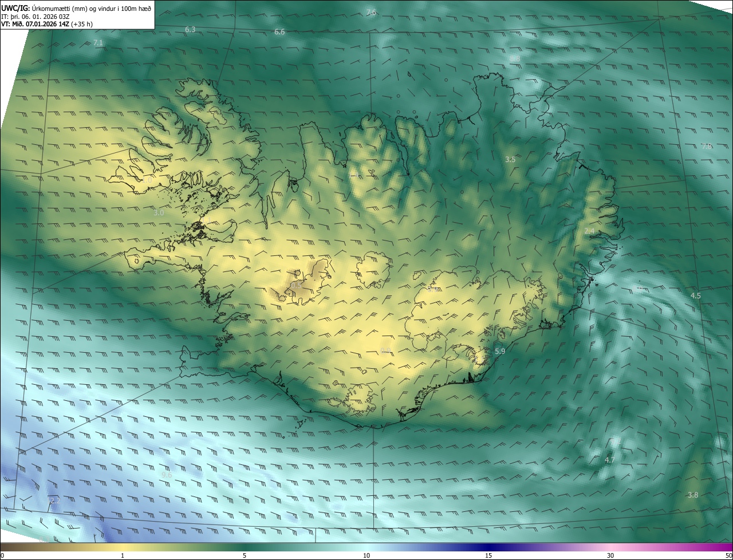733x560 pixels.
Task: Click the map value 6.3
Action: [x=190, y=29]
